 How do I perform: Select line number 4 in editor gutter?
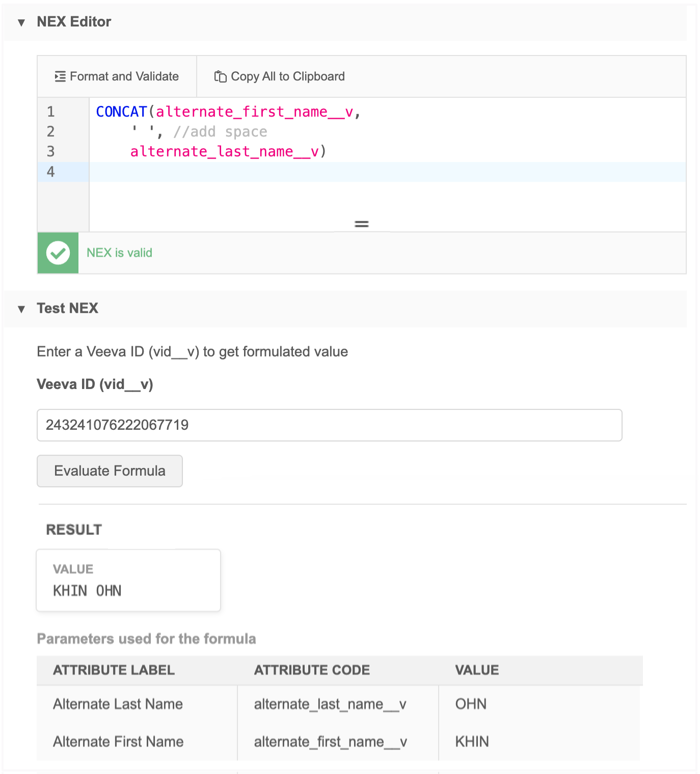click(51, 172)
